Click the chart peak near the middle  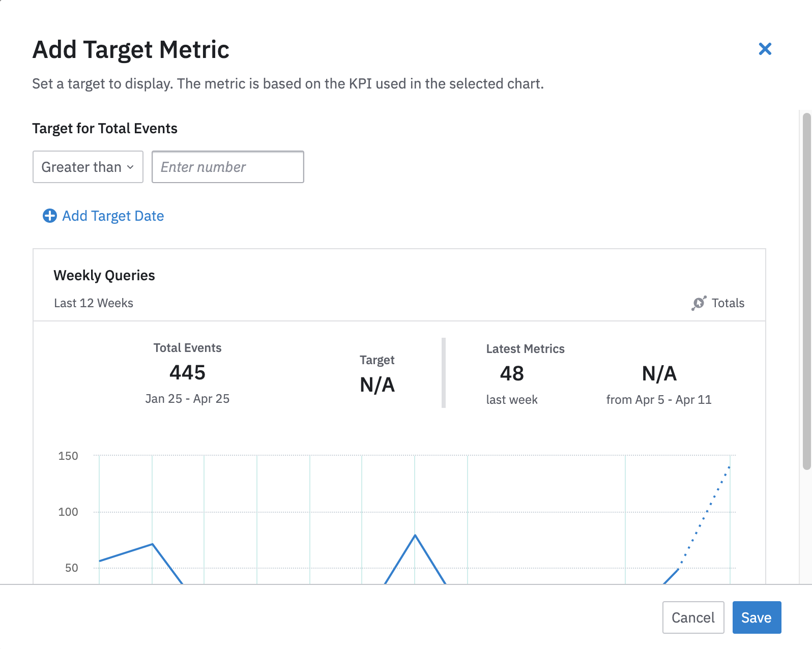(415, 536)
